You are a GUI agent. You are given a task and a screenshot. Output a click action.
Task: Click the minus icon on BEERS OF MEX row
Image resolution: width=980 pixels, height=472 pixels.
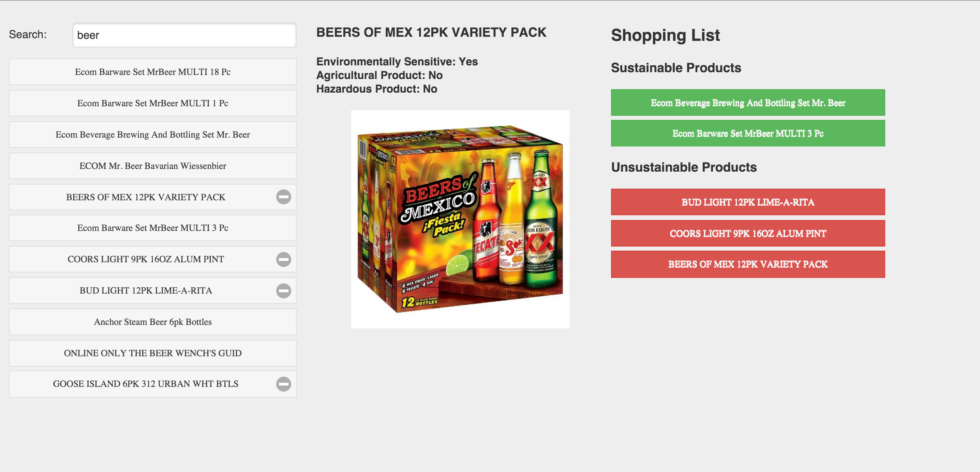point(283,197)
